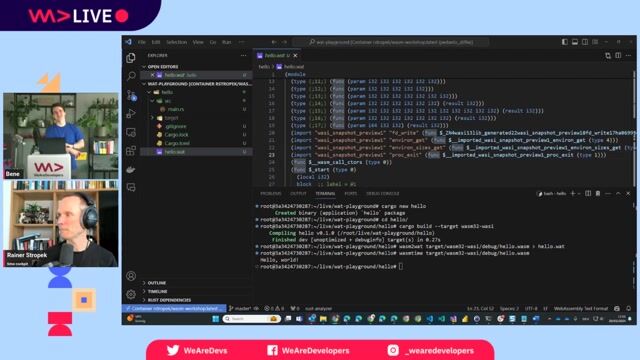The width and height of the screenshot is (640, 360).
Task: Close hello.wat in Open Editors list
Action: tap(152, 75)
